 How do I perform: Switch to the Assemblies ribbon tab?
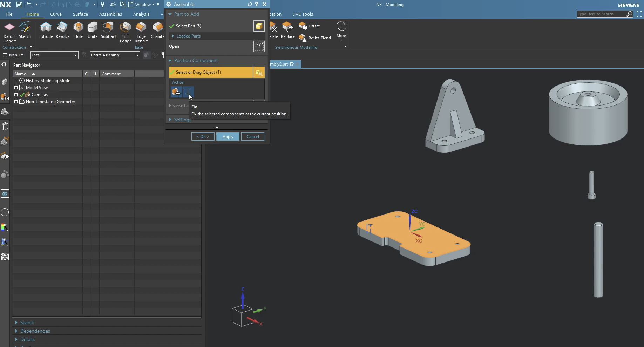pos(110,14)
